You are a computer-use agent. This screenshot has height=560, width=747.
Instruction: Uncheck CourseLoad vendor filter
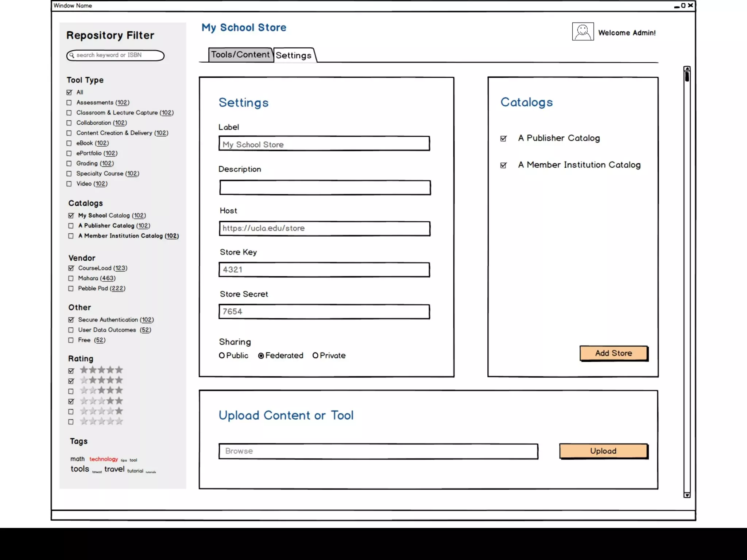tap(71, 268)
